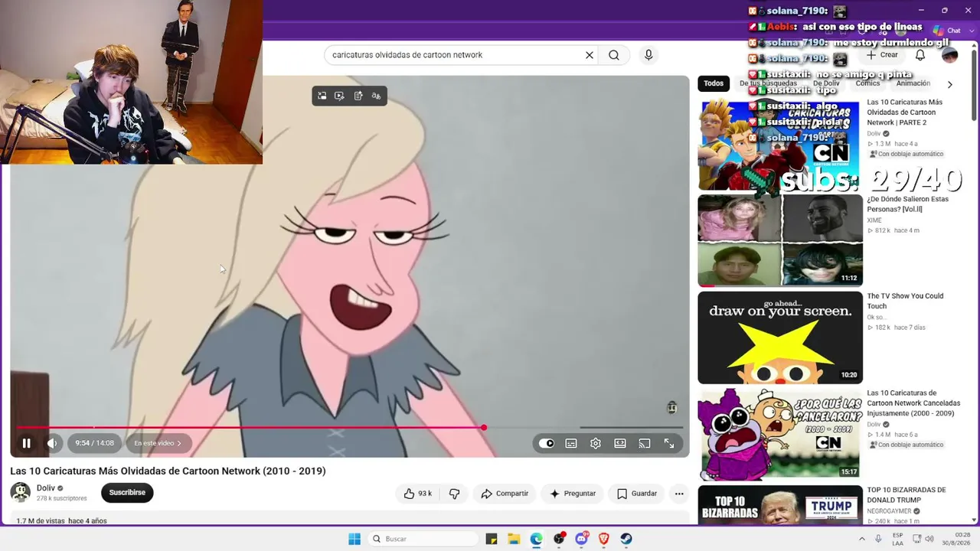Select the Comics filter chip
This screenshot has width=980, height=551.
coord(867,83)
